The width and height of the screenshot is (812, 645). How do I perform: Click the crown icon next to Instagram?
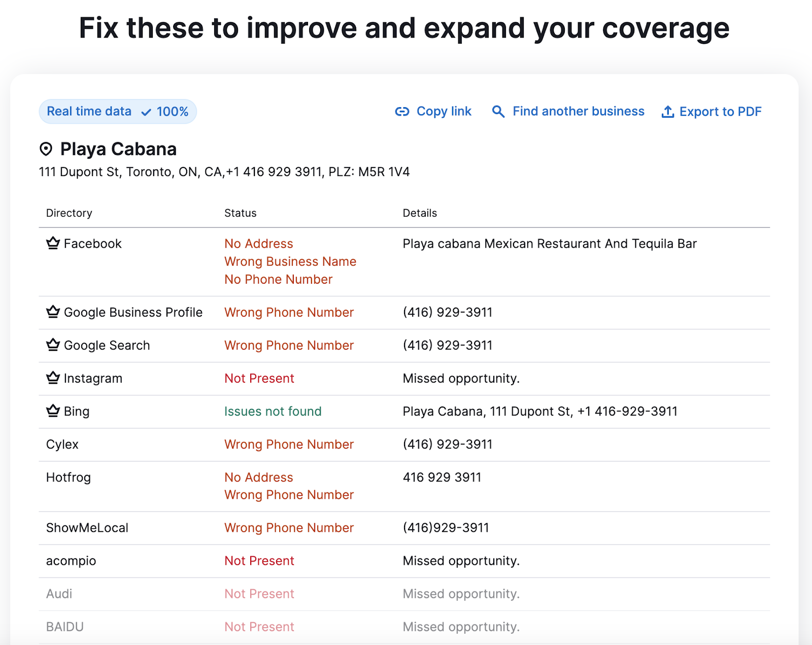52,378
